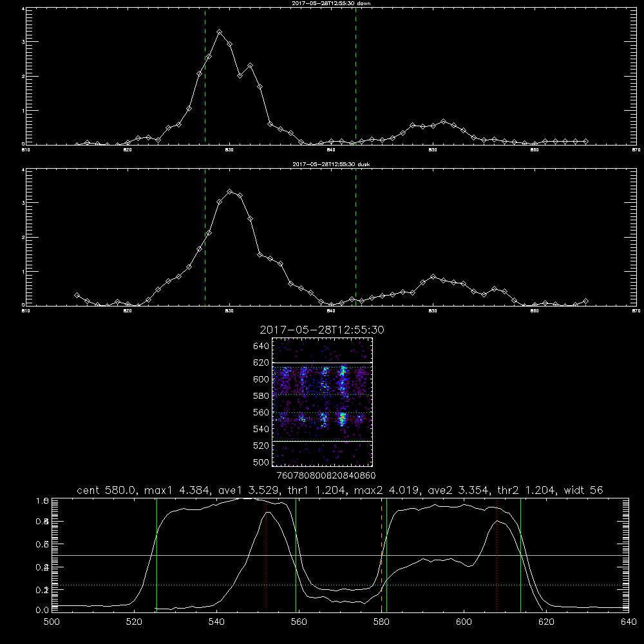Click bottom plot x-axis label 540
644x644 pixels.
click(216, 622)
